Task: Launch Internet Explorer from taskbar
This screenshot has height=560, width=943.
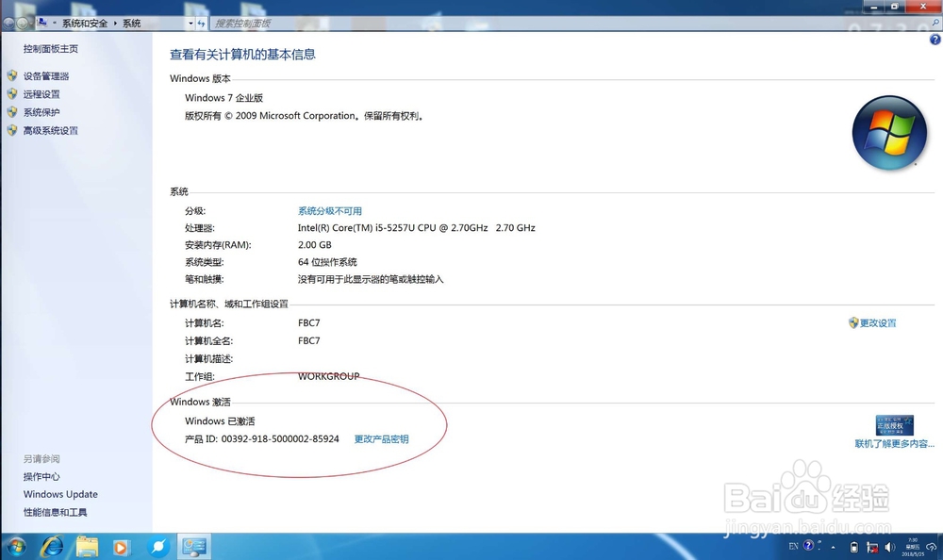Action: pos(52,546)
